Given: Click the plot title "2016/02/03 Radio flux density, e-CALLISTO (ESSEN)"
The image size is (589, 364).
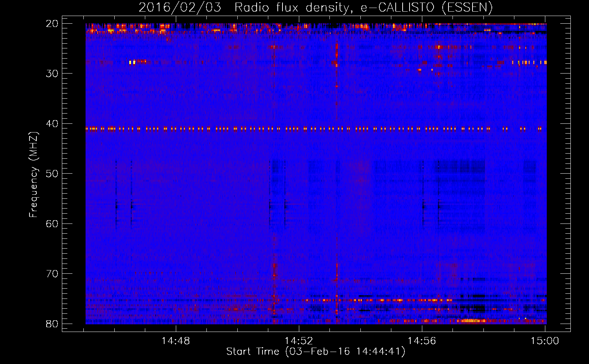Looking at the screenshot, I should 316,7.
